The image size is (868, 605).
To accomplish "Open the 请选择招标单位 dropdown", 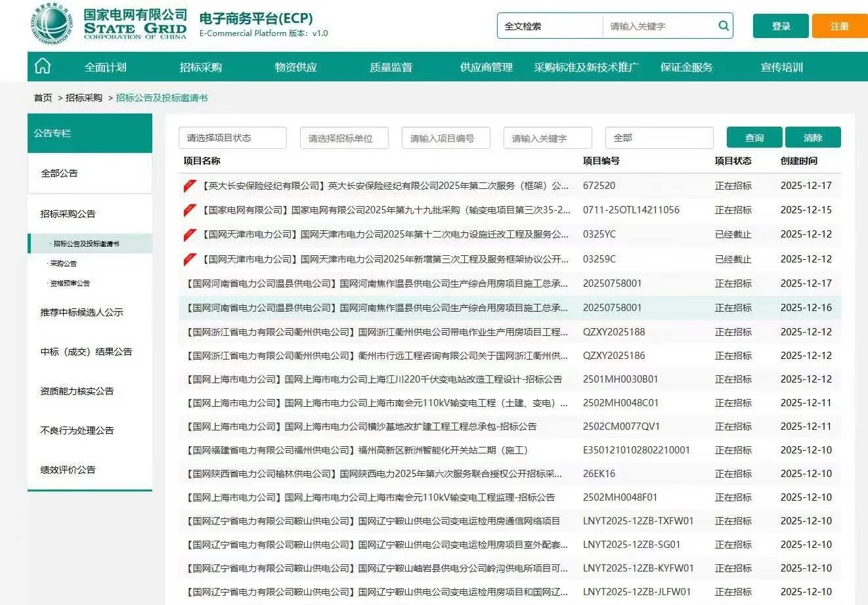I will (x=344, y=138).
